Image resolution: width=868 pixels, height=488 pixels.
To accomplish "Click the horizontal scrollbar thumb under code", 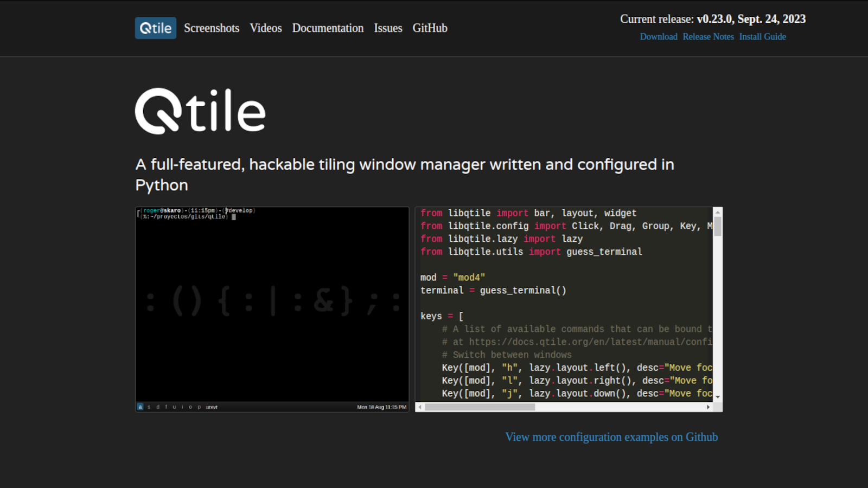I will (480, 407).
